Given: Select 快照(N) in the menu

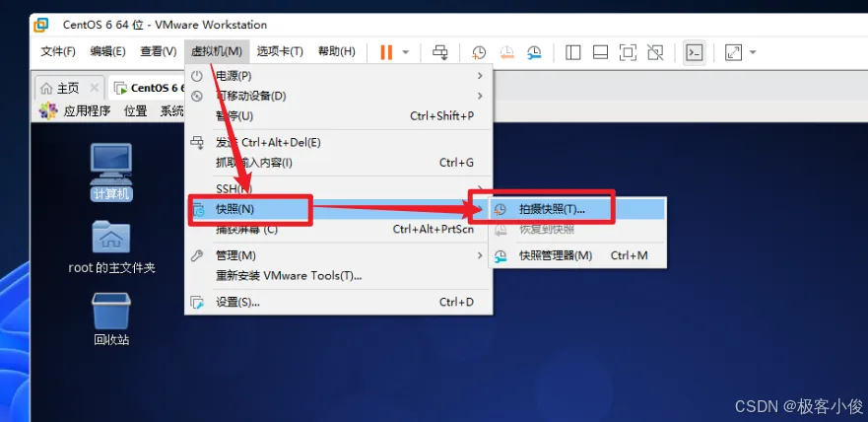Looking at the screenshot, I should pos(338,209).
